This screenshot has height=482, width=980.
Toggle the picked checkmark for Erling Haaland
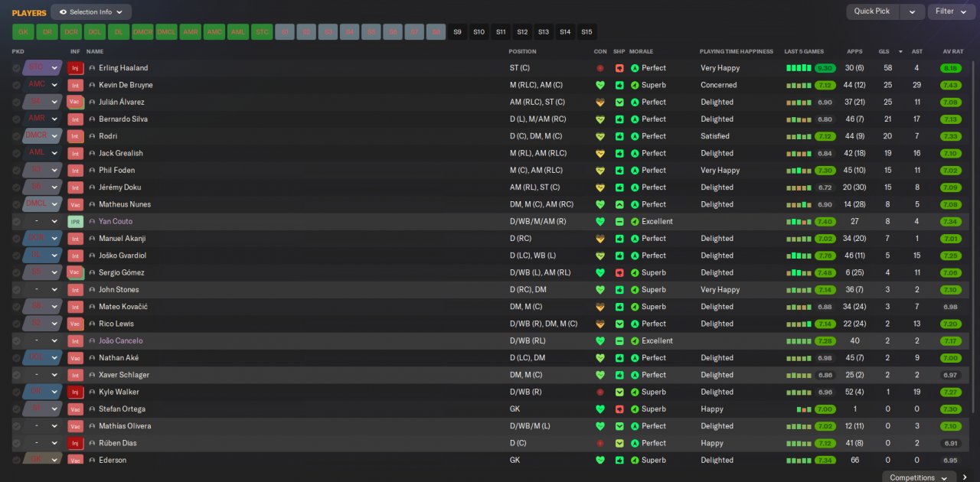(x=16, y=68)
